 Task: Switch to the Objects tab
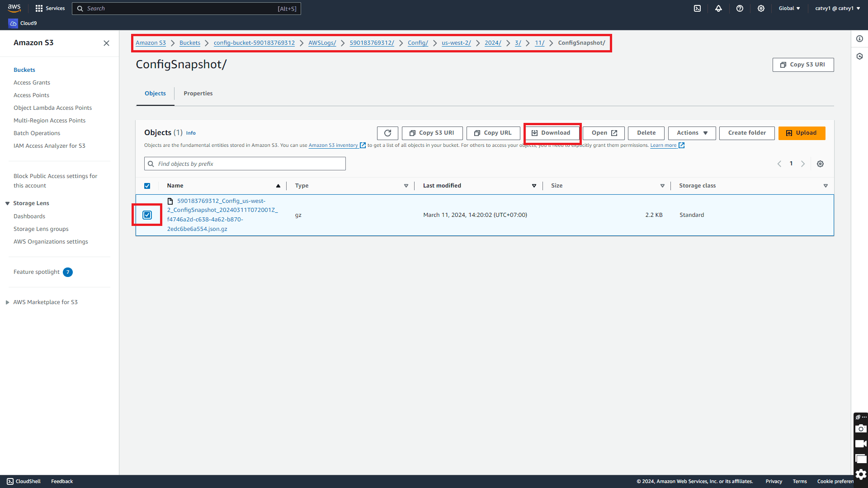[155, 94]
